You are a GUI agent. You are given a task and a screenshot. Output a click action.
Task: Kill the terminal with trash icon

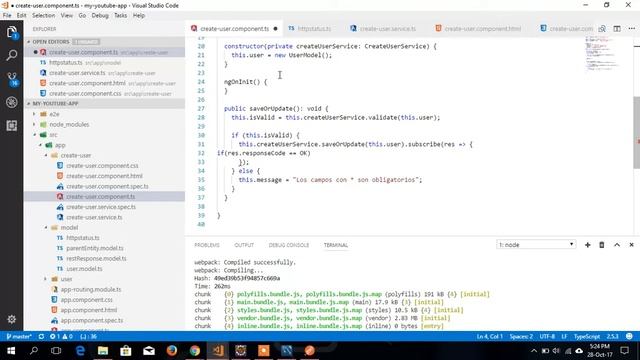(602, 245)
